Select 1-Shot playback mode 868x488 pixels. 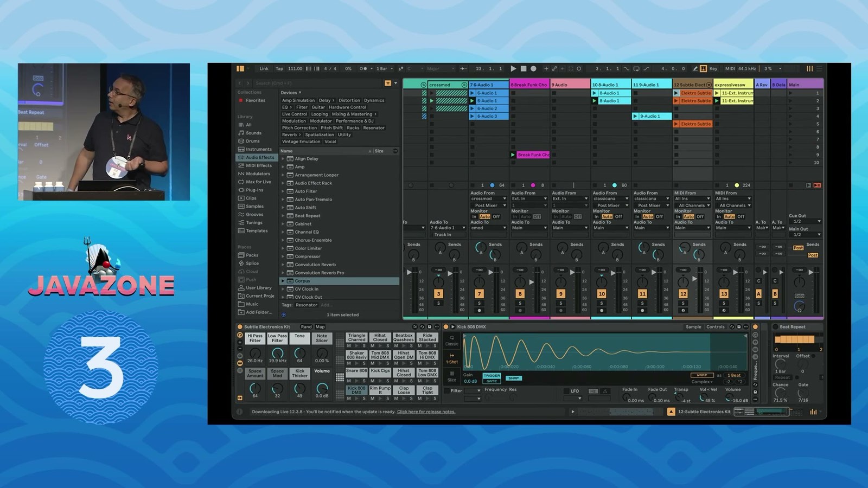click(452, 358)
